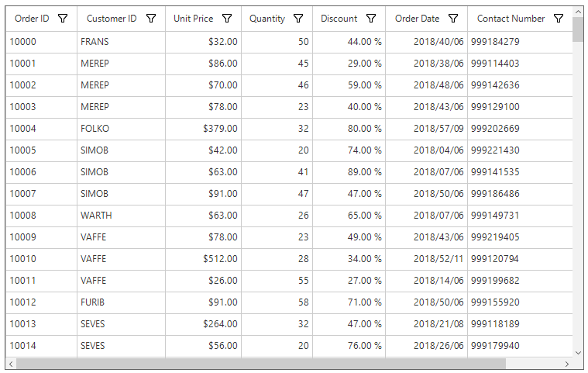Viewport: 588px width, 373px height.
Task: Select the 10014 order cell
Action: (41, 347)
